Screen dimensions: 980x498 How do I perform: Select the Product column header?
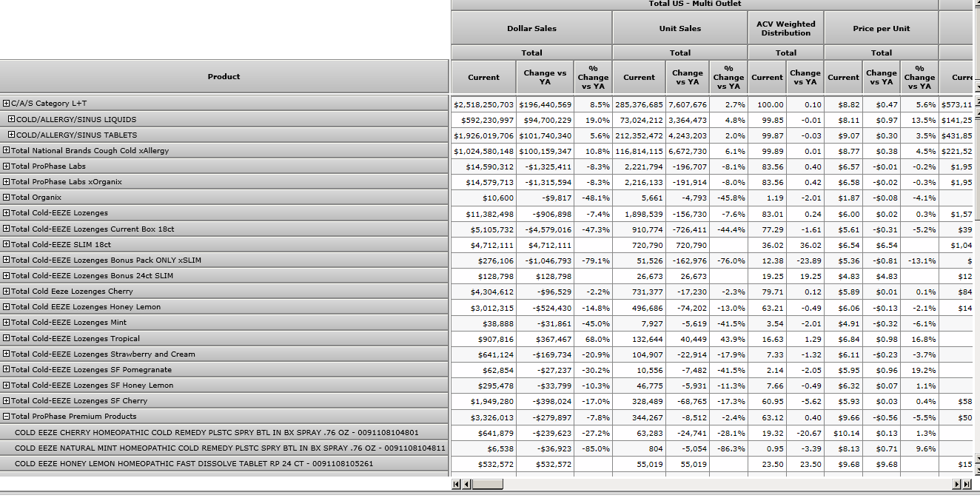pyautogui.click(x=224, y=76)
